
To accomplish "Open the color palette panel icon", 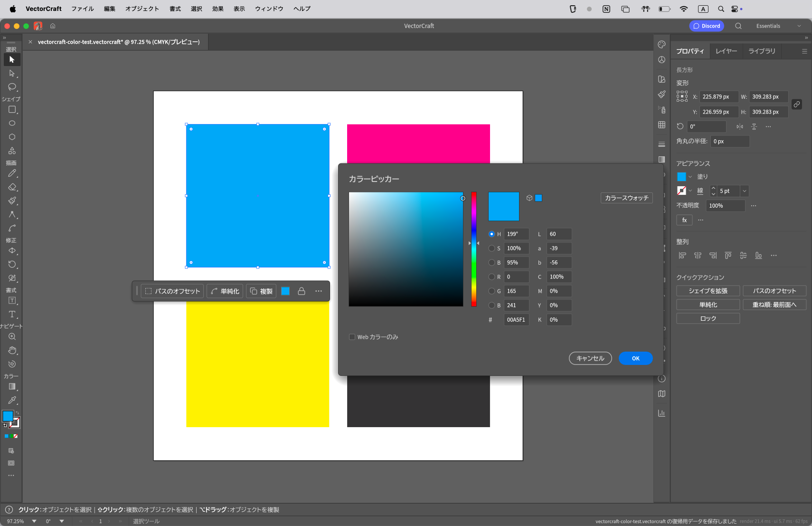I will [x=661, y=45].
